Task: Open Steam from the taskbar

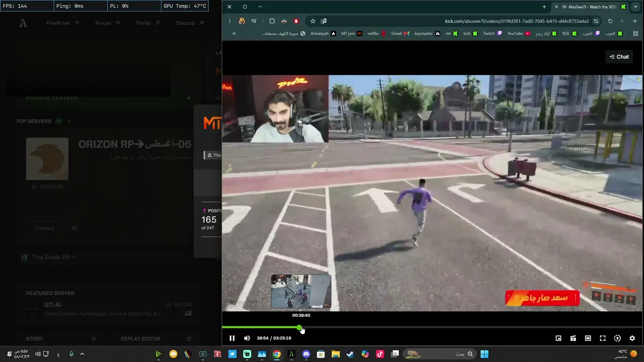Action: (350, 354)
